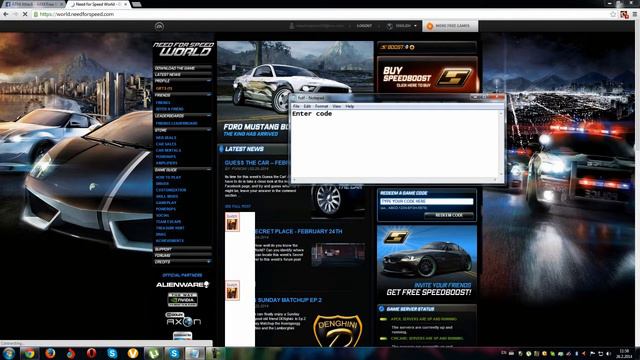Switch to the Need for Speed World tab

click(x=98, y=4)
